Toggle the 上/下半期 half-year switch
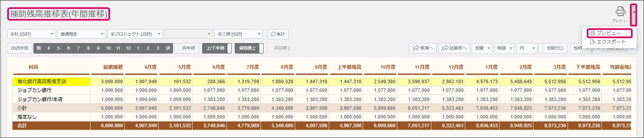644x138 pixels. [217, 48]
